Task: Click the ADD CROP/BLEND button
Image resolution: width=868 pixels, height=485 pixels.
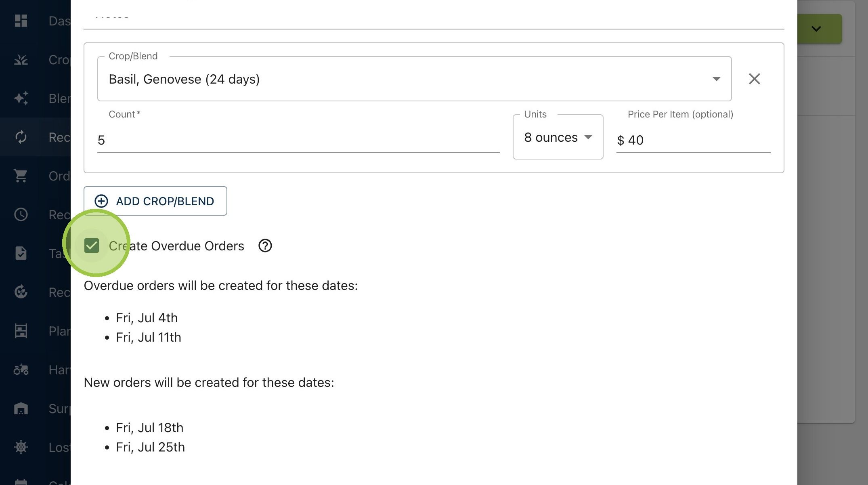Action: (x=155, y=201)
